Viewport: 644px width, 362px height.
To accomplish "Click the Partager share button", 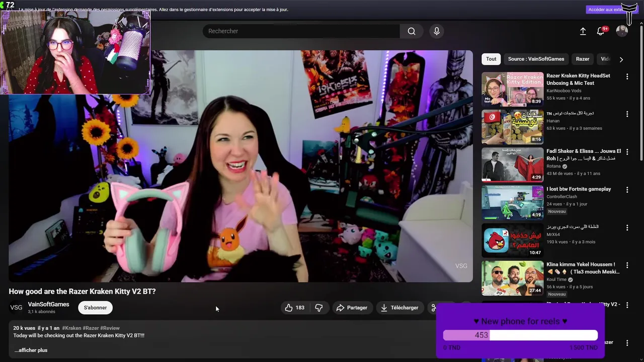I will coord(352,308).
